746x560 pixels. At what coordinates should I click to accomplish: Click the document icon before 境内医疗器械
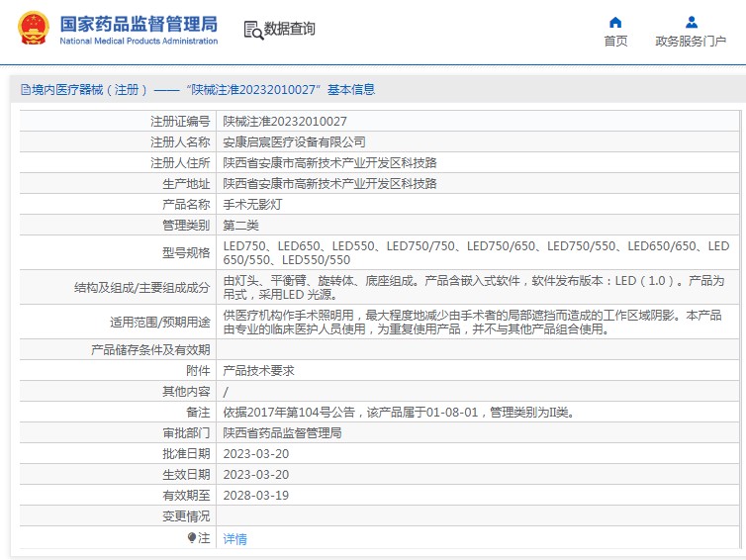coord(25,89)
